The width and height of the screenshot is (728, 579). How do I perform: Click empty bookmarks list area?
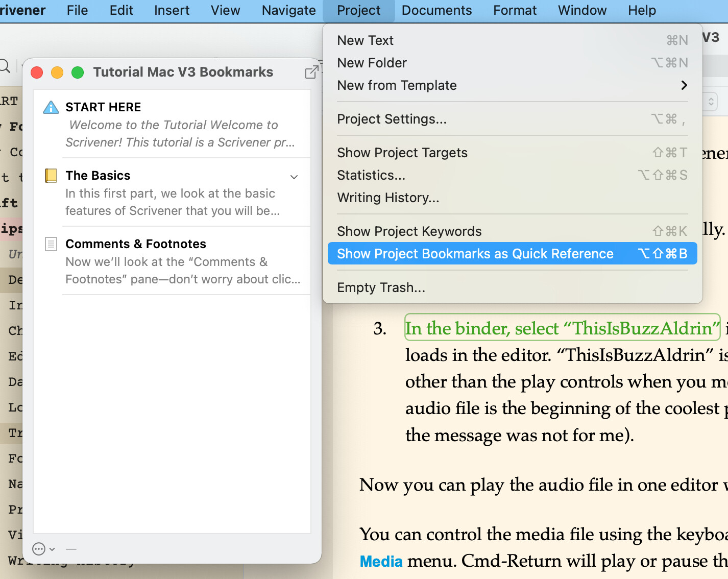(172, 414)
